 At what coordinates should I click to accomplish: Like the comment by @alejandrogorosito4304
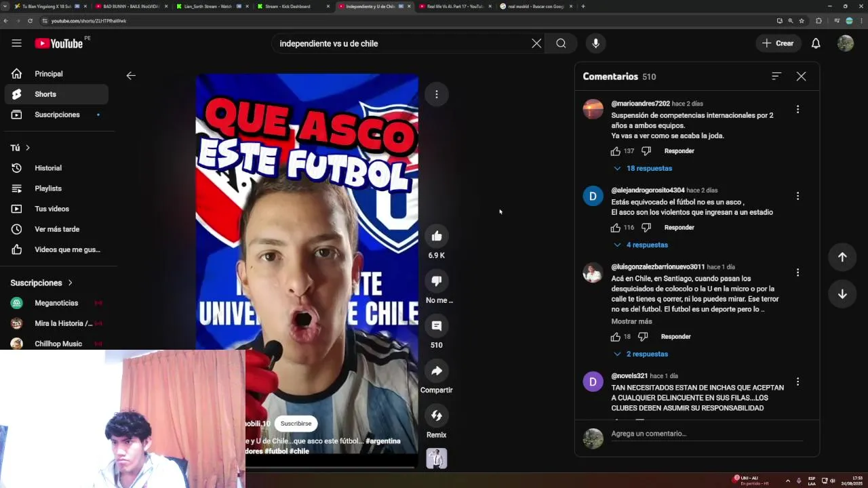[616, 228]
